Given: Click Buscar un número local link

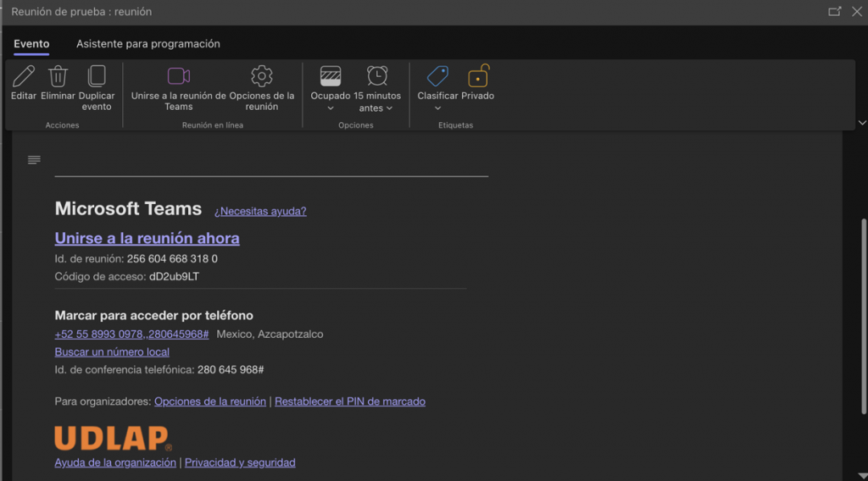Looking at the screenshot, I should pyautogui.click(x=112, y=351).
